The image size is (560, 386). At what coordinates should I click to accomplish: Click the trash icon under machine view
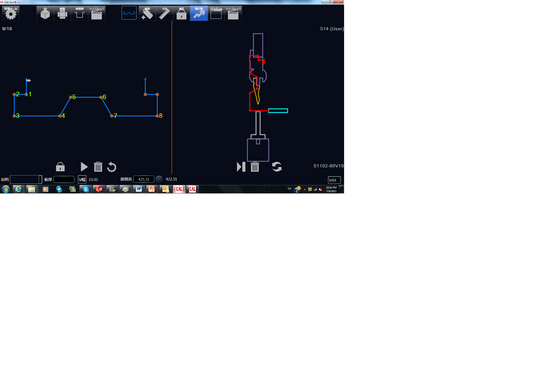click(255, 167)
